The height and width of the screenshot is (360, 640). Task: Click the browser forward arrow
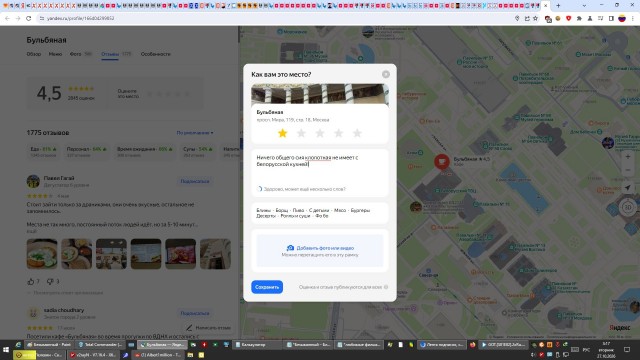pyautogui.click(x=18, y=18)
